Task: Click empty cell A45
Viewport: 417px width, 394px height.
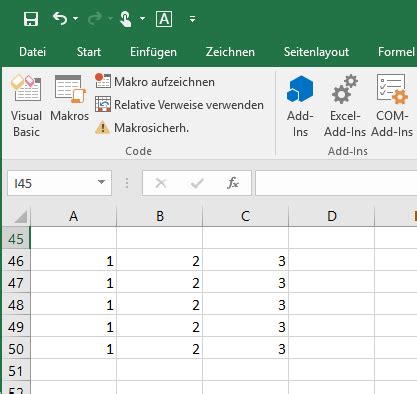Action: (x=73, y=238)
